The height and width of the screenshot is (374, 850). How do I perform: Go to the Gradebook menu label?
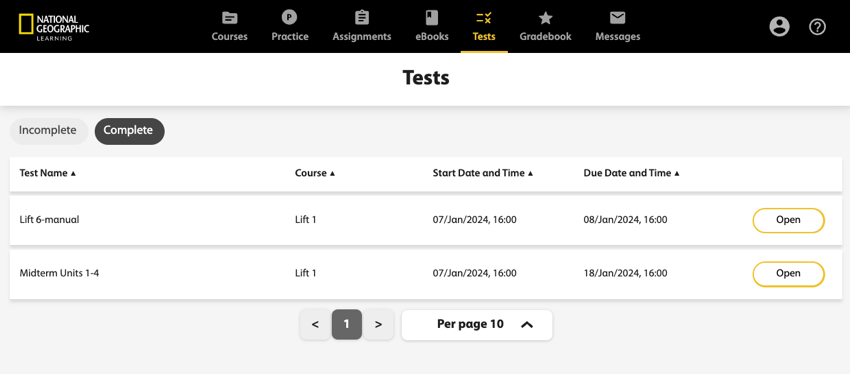pos(545,37)
